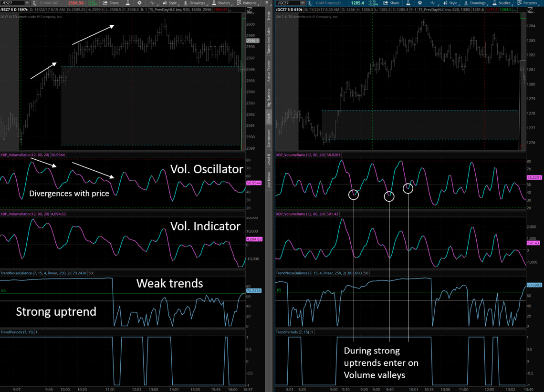Click the Style icon on the /ESZ7 toolbar
Image resolution: width=544 pixels, height=392 pixels.
[171, 3]
